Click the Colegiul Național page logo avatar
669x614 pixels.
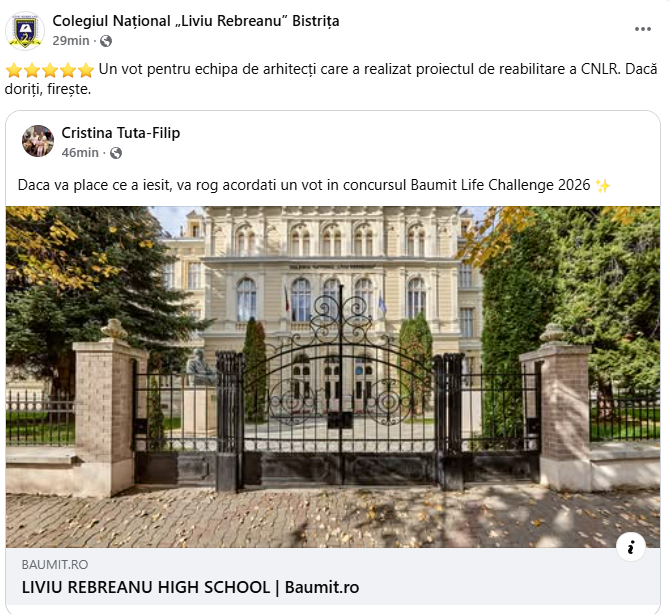point(24,30)
